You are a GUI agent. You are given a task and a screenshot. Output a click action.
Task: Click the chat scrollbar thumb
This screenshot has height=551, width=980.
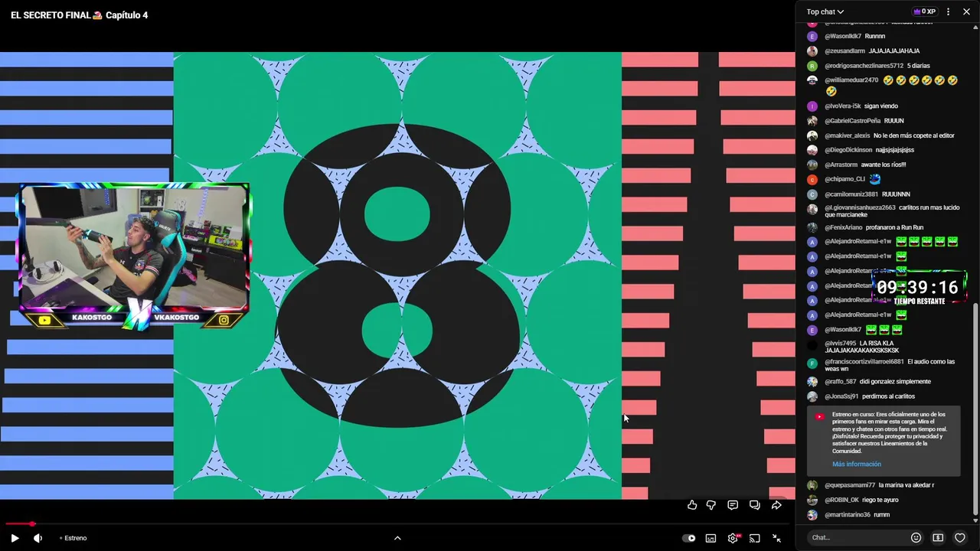tap(975, 409)
